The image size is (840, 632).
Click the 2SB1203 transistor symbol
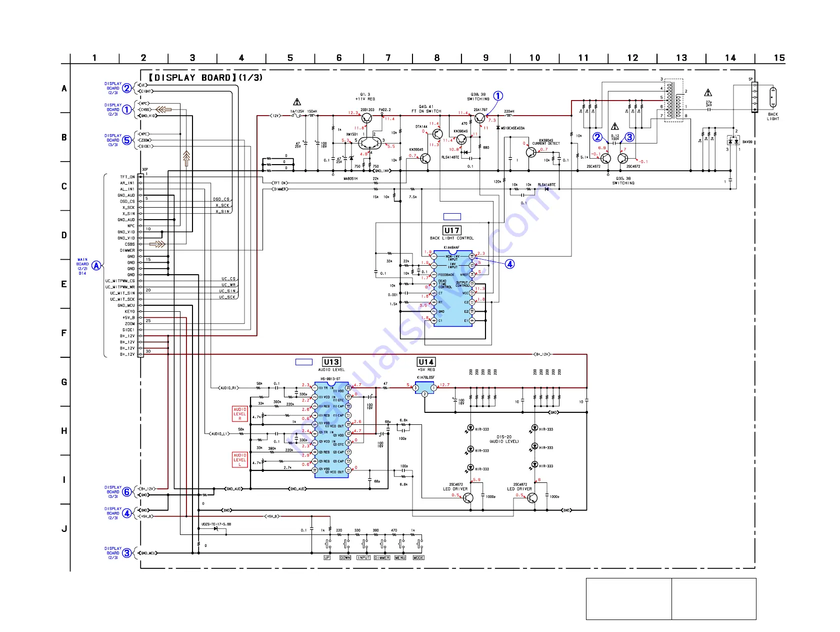pyautogui.click(x=366, y=119)
